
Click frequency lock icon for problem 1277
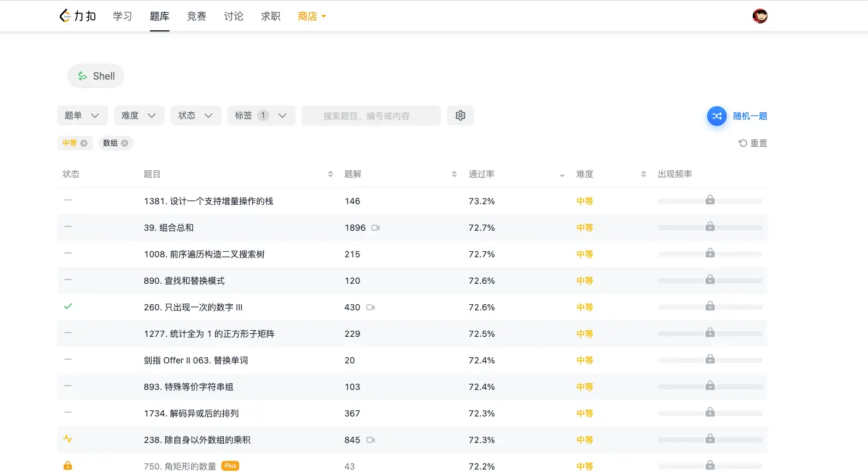point(710,333)
